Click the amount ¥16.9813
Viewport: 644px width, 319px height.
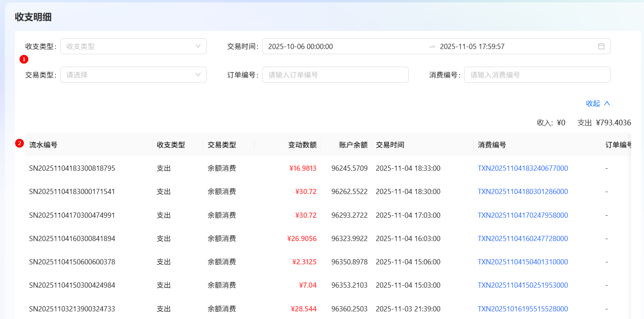coord(303,168)
